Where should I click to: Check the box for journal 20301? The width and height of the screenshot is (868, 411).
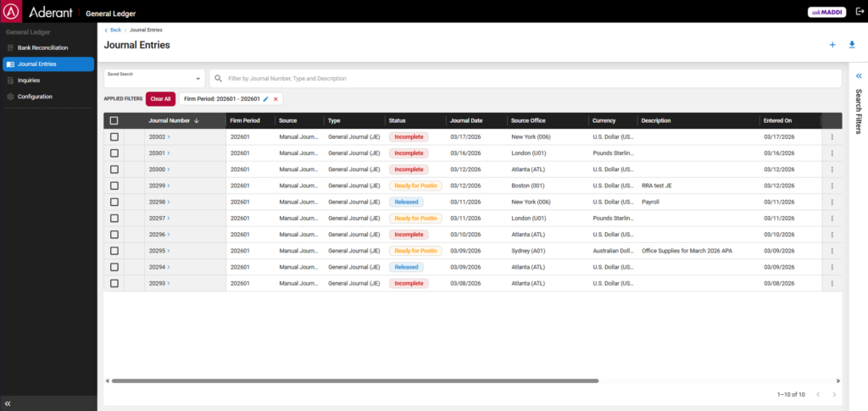pyautogui.click(x=114, y=153)
